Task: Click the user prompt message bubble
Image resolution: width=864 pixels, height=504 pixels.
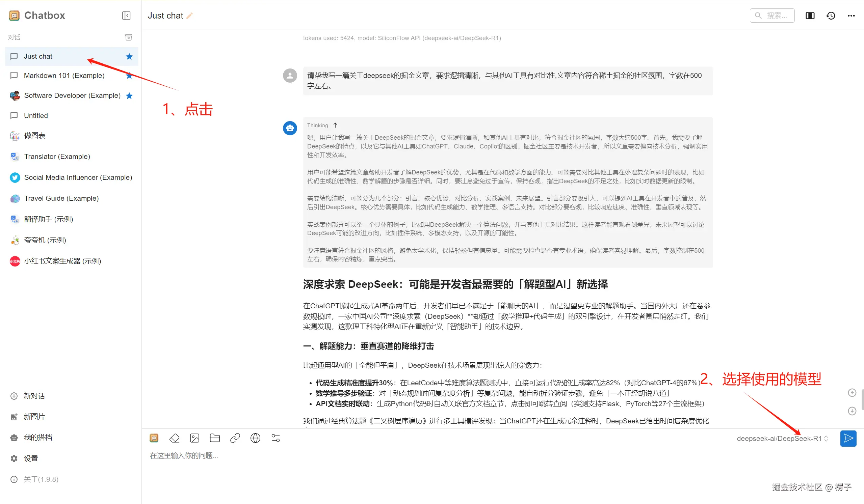Action: coord(508,81)
